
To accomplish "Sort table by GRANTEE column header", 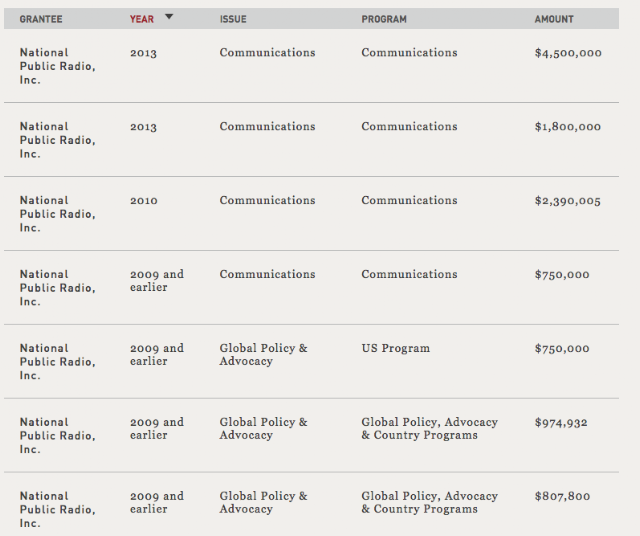I will (x=41, y=19).
